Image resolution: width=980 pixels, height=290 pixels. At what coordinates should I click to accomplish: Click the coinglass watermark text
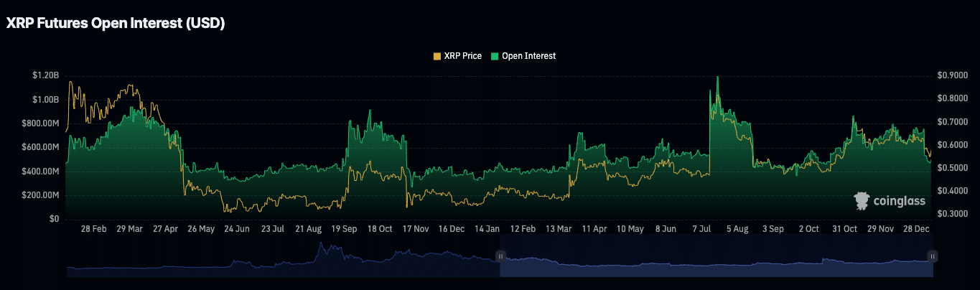pyautogui.click(x=899, y=202)
